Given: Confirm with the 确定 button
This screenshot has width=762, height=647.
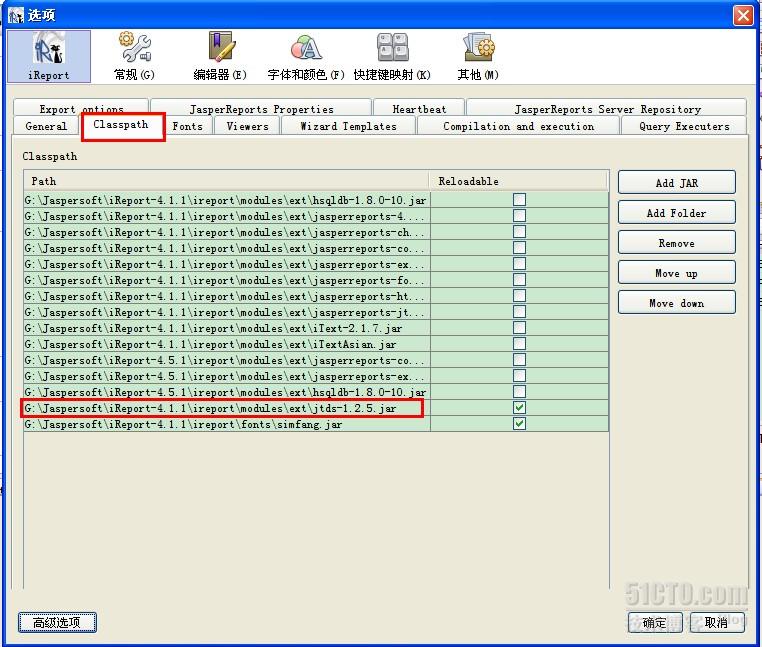Looking at the screenshot, I should coord(655,622).
